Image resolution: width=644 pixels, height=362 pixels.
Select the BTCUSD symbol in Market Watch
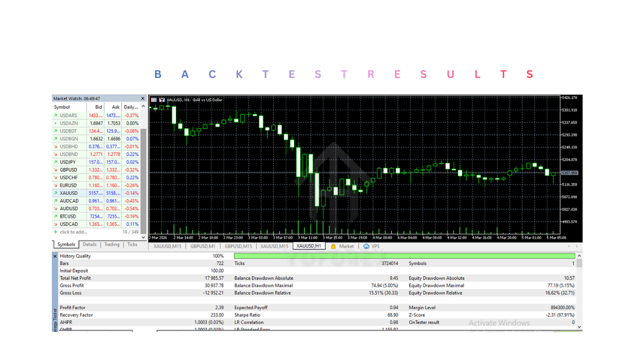coord(80,216)
